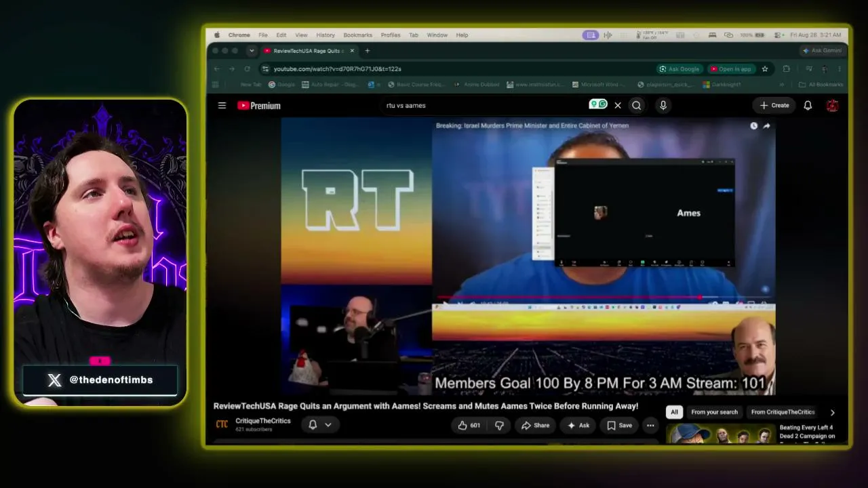Show hidden bookmarks overflow chevron
Screen dimensions: 868x488
point(782,85)
